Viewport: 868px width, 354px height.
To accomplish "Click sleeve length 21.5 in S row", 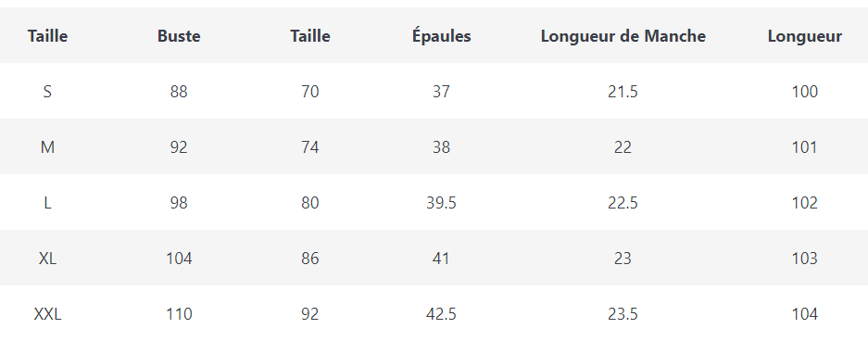I will coord(623,92).
